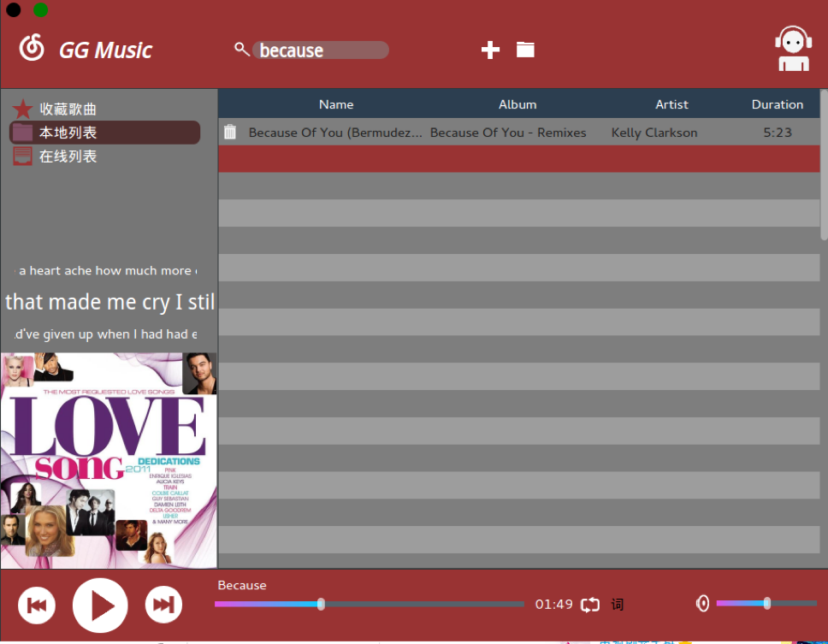Image resolution: width=828 pixels, height=644 pixels.
Task: Click the folder icon beside 本地列表
Action: click(x=22, y=133)
